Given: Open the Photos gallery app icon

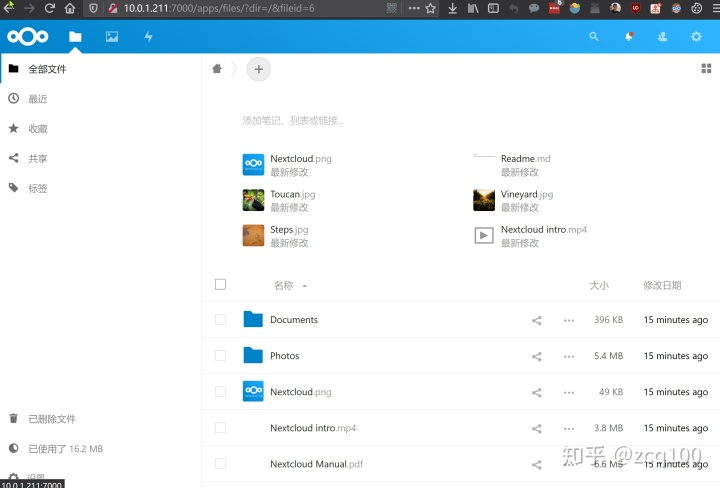Looking at the screenshot, I should click(x=112, y=37).
